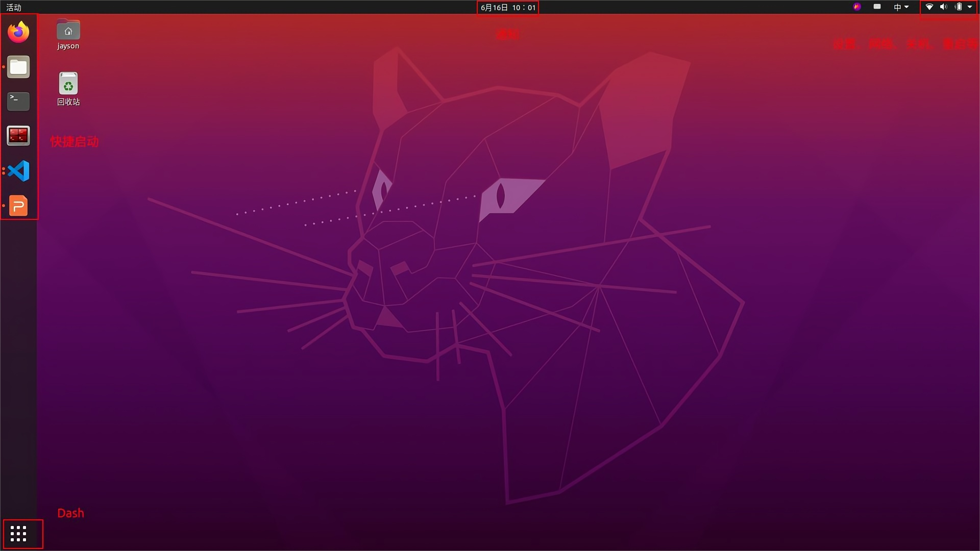Launch the red Terminator dock icon
980x551 pixels.
[x=18, y=136]
